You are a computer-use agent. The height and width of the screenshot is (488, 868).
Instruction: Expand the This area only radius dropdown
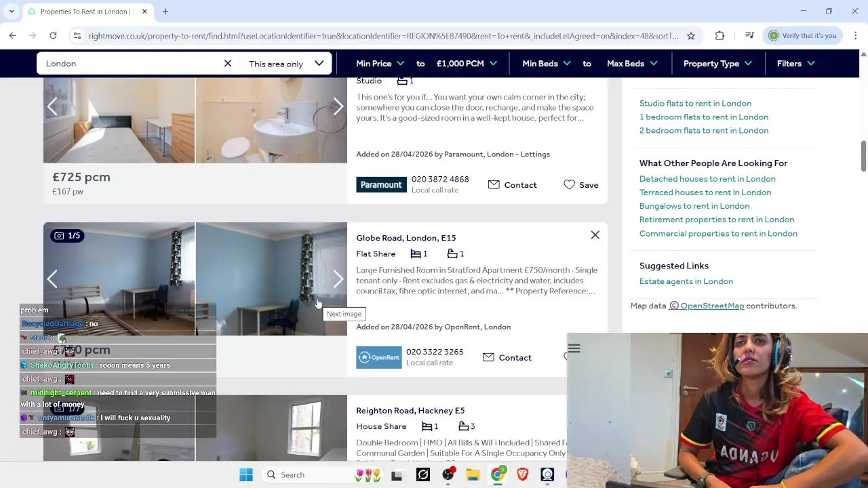click(285, 64)
